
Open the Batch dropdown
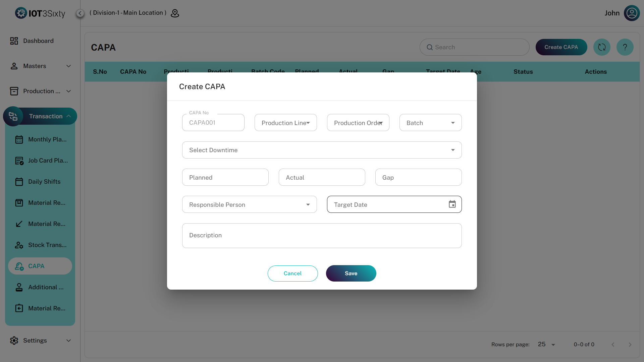[430, 123]
